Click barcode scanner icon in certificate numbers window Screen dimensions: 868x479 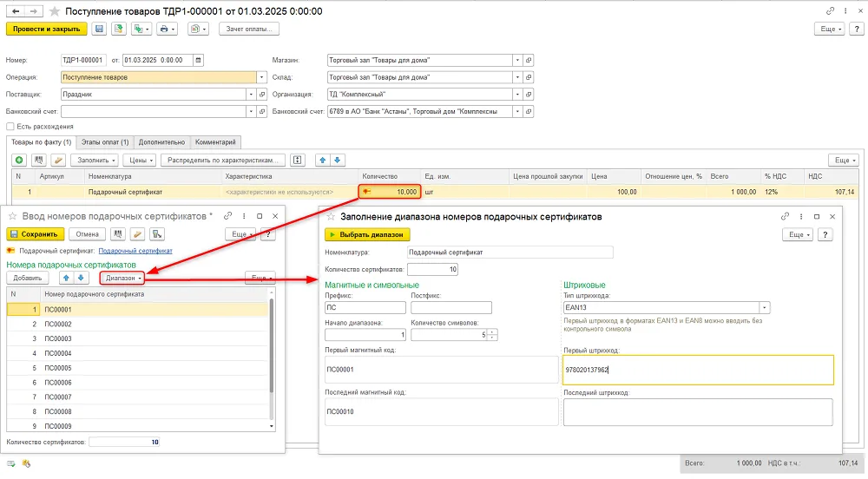coord(118,234)
